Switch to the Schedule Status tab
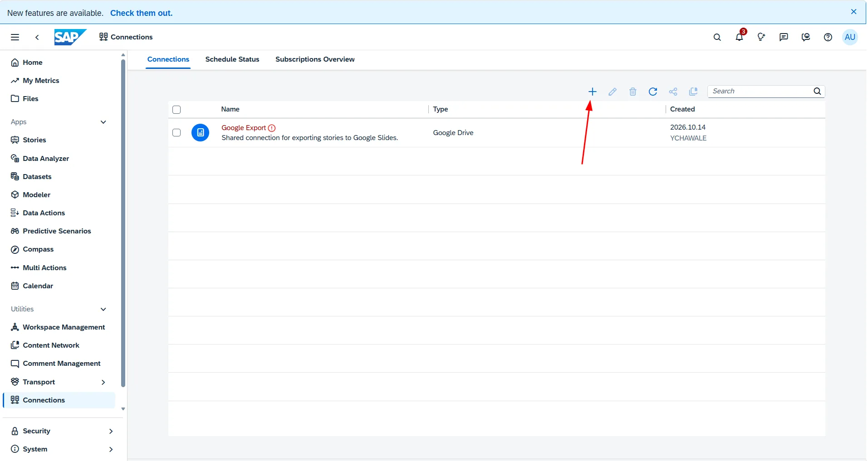This screenshot has height=461, width=868. [x=232, y=59]
